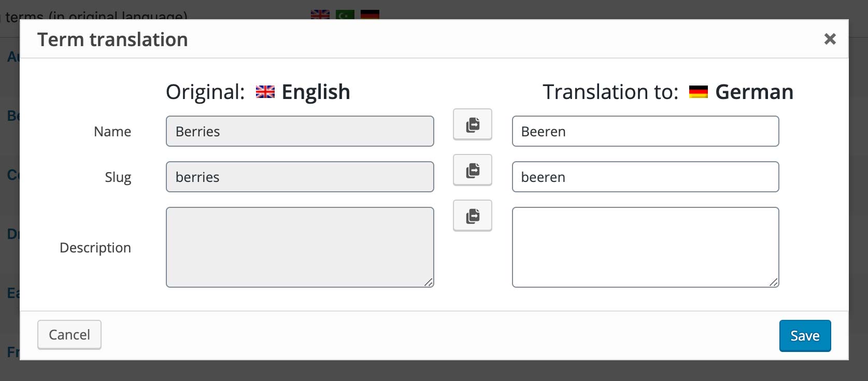
Task: Focus the German Name field containing Beeren
Action: [645, 131]
